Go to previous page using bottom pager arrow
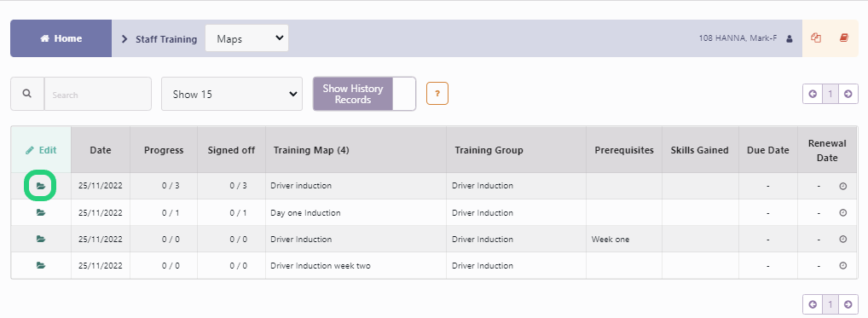 812,304
